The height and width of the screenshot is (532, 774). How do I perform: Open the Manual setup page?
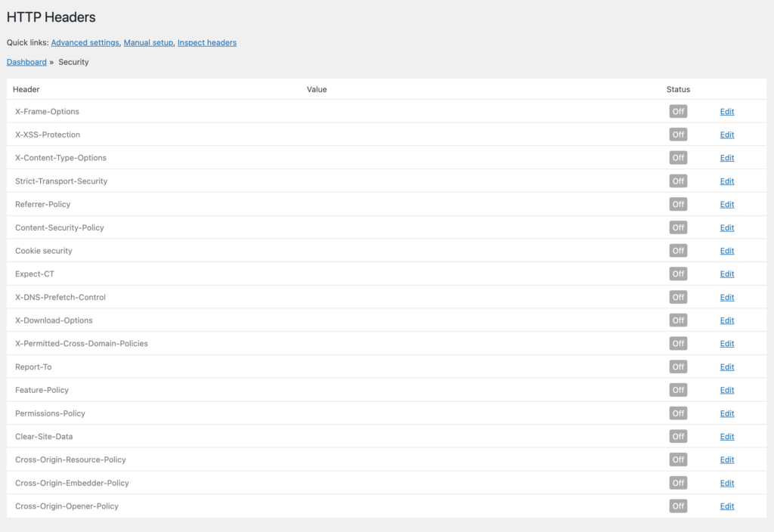coord(148,42)
